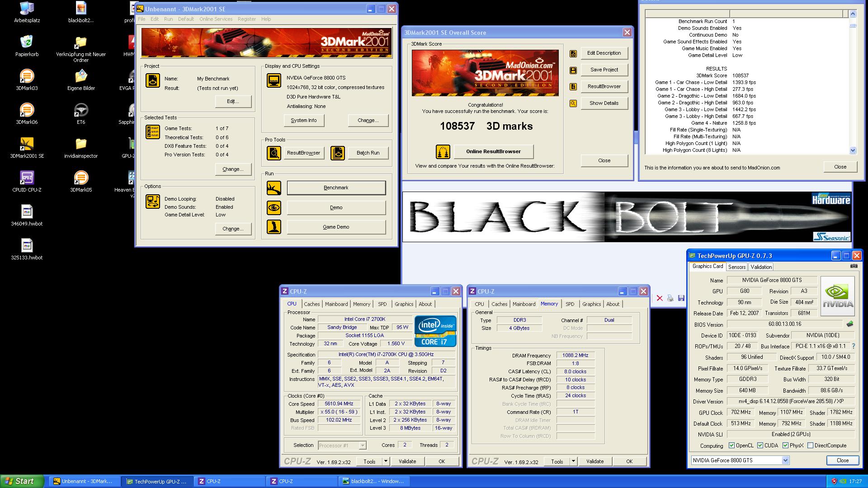The image size is (868, 488).
Task: Launch CPUID CPU-Z desktop shortcut
Action: click(27, 182)
